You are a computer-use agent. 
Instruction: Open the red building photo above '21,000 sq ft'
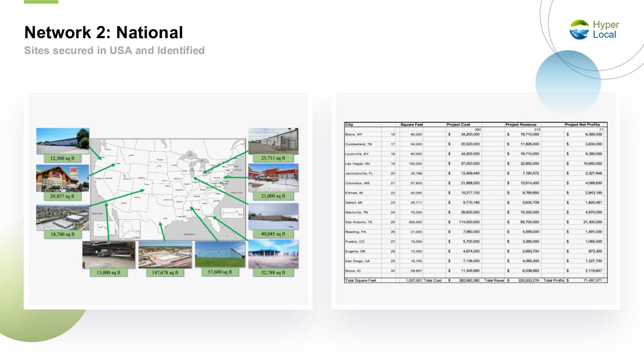(273, 178)
